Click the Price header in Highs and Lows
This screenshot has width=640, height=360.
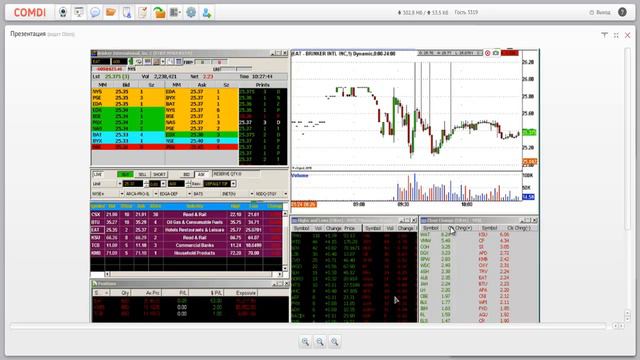pyautogui.click(x=349, y=228)
